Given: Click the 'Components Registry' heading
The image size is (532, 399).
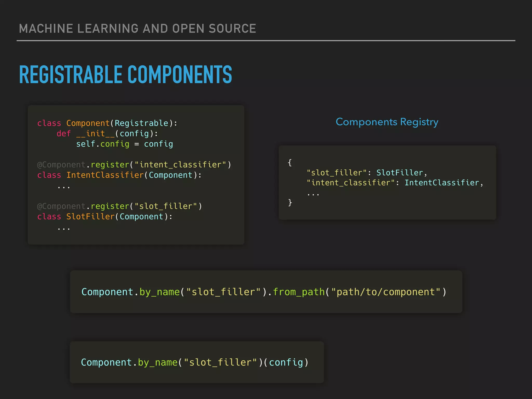Looking at the screenshot, I should (387, 122).
